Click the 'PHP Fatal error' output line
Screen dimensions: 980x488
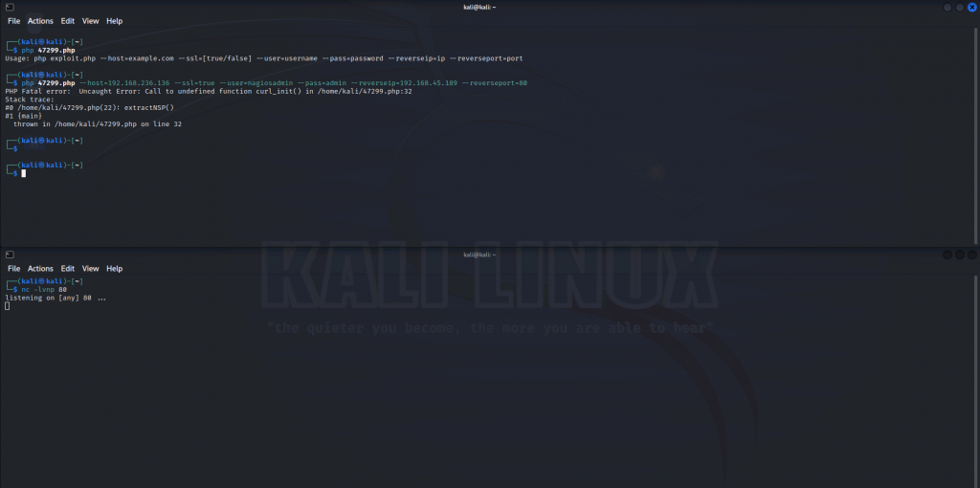point(208,91)
